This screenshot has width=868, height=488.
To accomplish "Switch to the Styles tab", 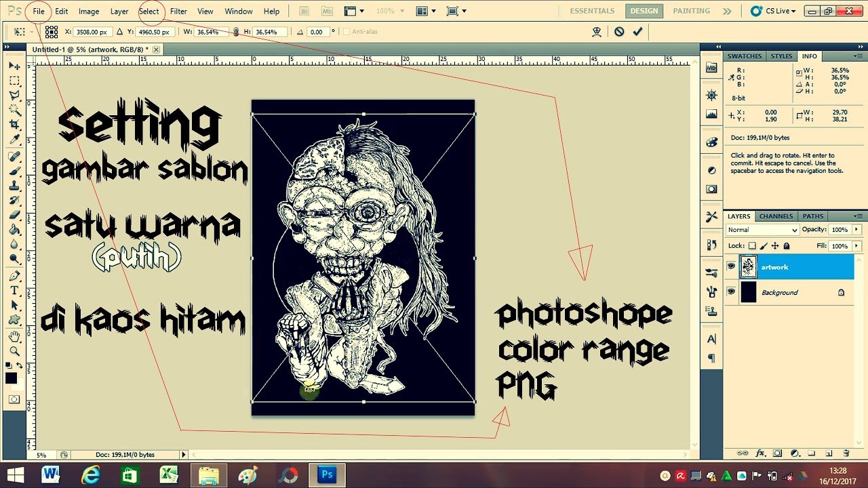I will [781, 56].
